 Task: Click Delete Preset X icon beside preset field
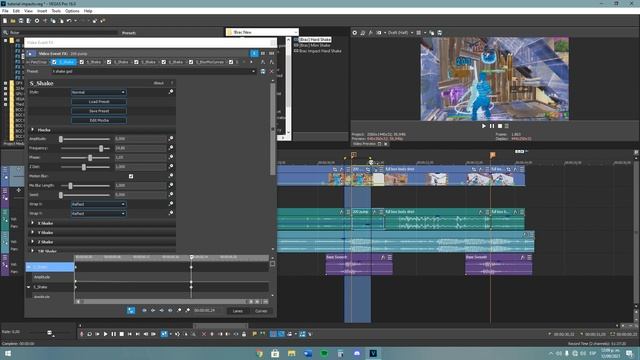pos(271,71)
